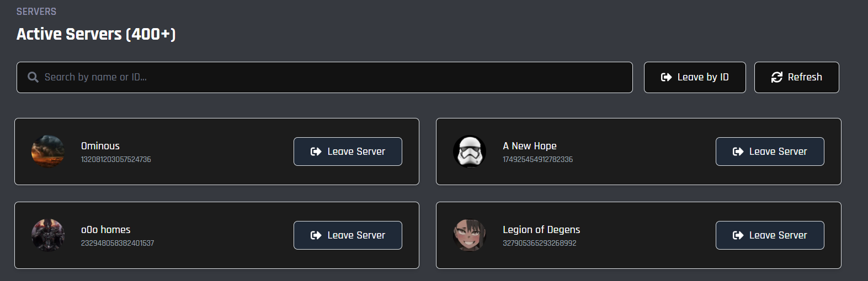Click the exit icon on Ominous's Leave Server
868x281 pixels.
[x=316, y=152]
